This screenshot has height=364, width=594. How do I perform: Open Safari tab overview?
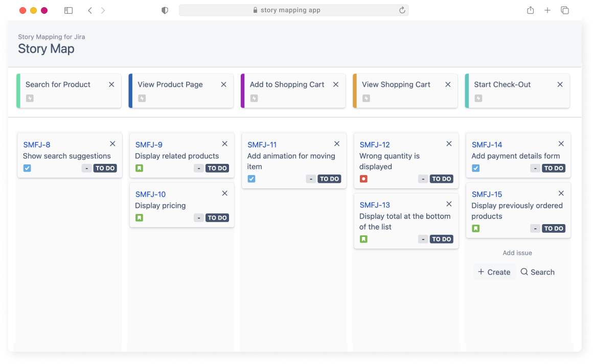564,10
